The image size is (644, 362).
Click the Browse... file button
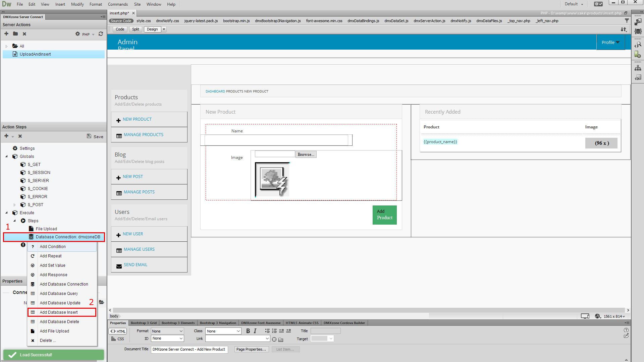[306, 155]
